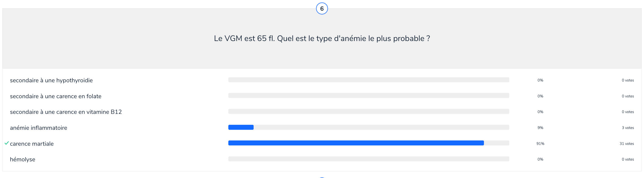Click the blue bar for carence martiale

(x=356, y=143)
